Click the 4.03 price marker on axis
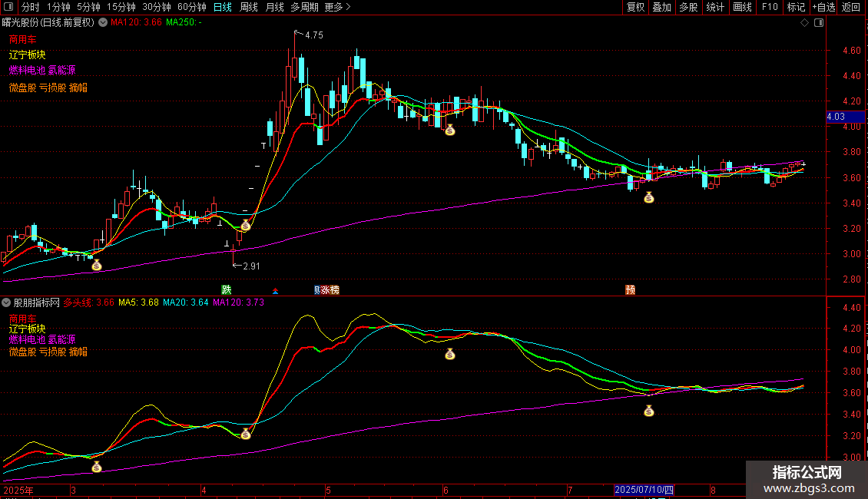This screenshot has height=499, width=868. (x=845, y=116)
